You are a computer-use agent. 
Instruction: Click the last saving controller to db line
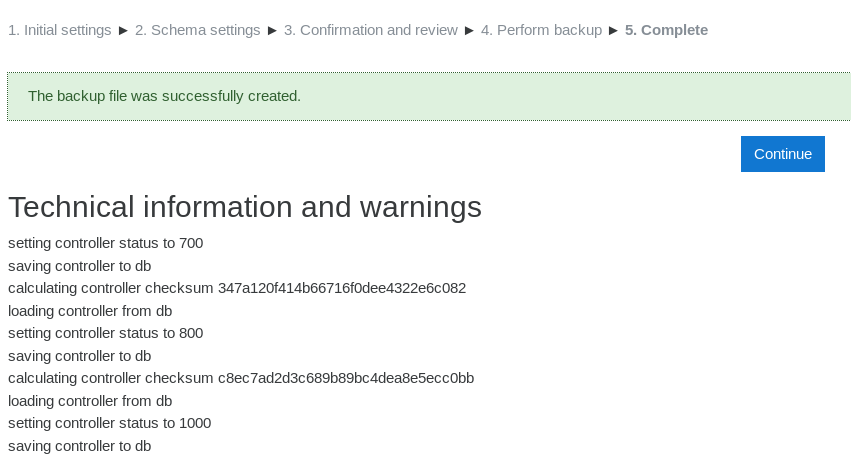point(80,446)
